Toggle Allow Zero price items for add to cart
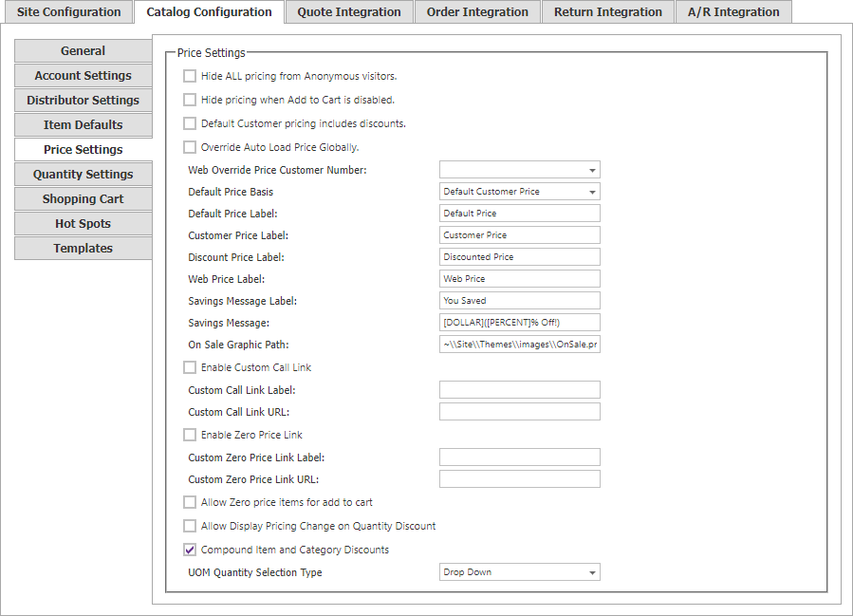The image size is (853, 616). (190, 502)
